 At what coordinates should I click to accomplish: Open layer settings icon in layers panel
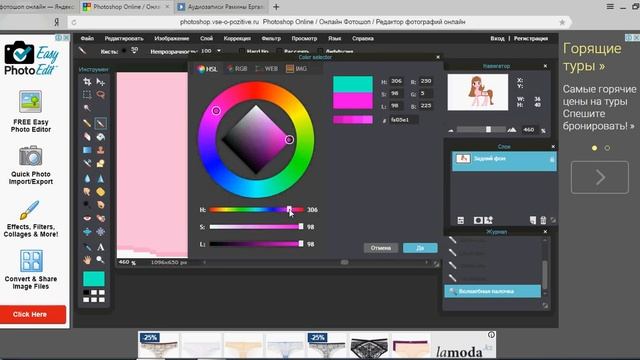pyautogui.click(x=461, y=220)
